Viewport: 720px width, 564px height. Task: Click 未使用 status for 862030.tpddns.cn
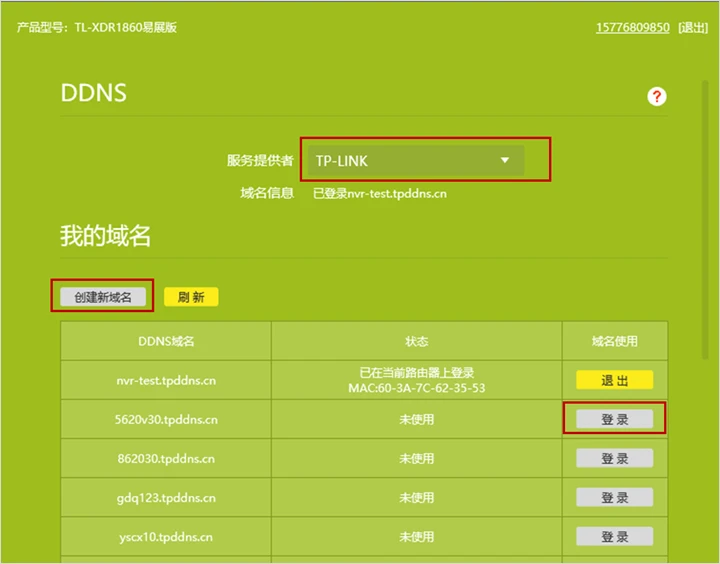[416, 458]
